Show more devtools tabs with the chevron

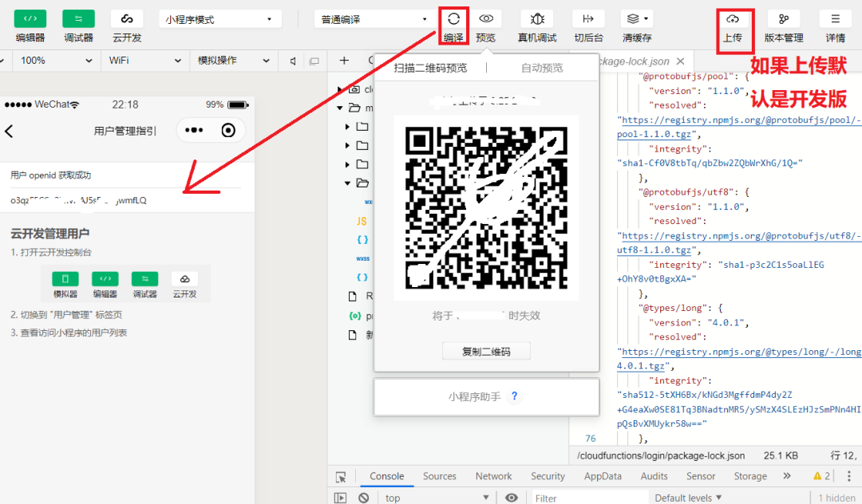click(787, 476)
